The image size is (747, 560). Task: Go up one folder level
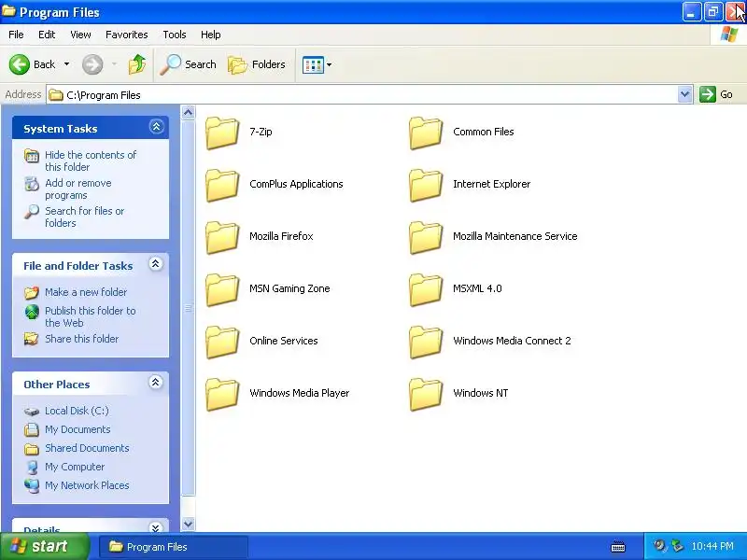137,64
